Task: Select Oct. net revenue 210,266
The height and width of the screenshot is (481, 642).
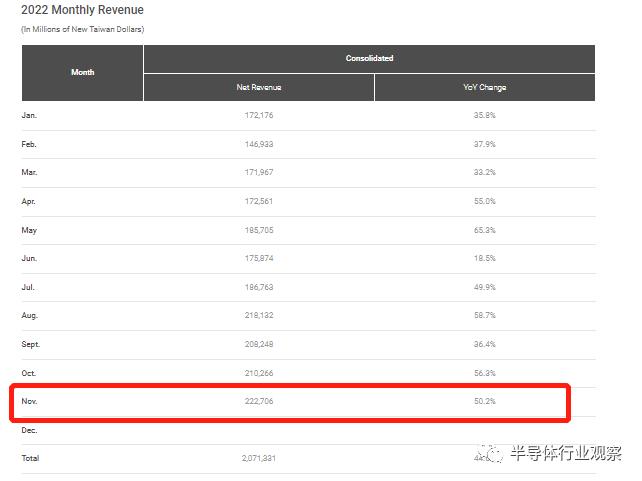Action: pyautogui.click(x=258, y=373)
